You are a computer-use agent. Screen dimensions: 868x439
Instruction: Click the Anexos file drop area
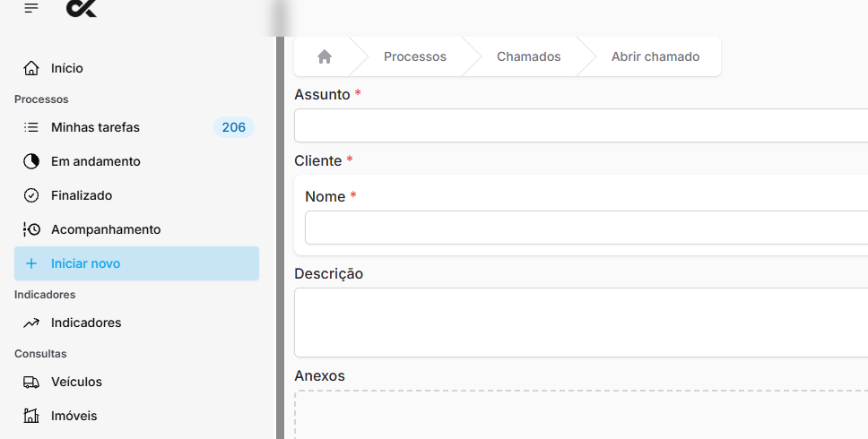point(581,415)
